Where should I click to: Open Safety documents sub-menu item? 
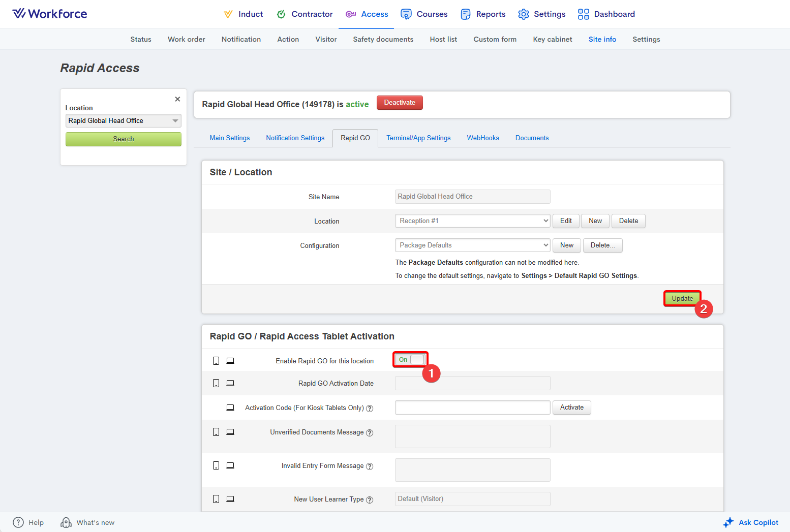(383, 39)
